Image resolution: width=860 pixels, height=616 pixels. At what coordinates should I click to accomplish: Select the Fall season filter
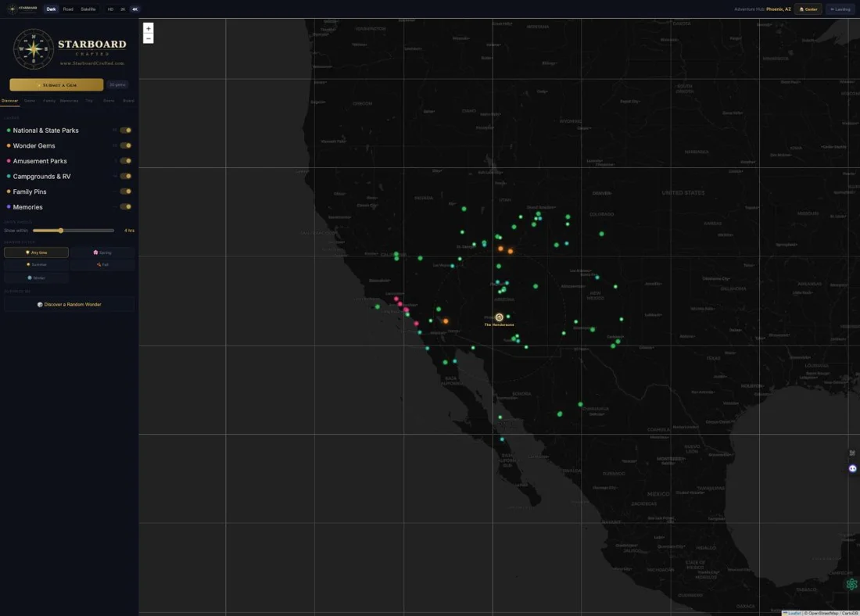[x=102, y=265]
